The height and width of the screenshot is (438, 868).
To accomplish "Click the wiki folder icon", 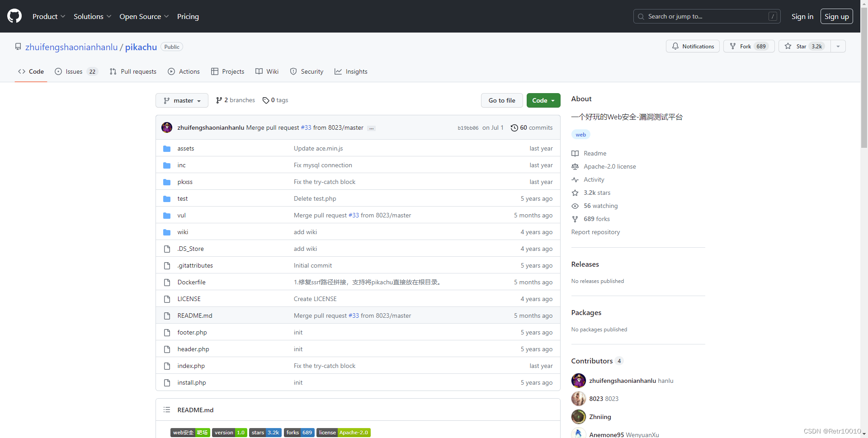I will [167, 232].
